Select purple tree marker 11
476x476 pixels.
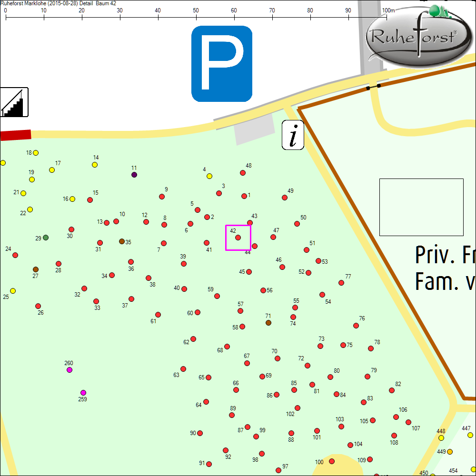[134, 175]
